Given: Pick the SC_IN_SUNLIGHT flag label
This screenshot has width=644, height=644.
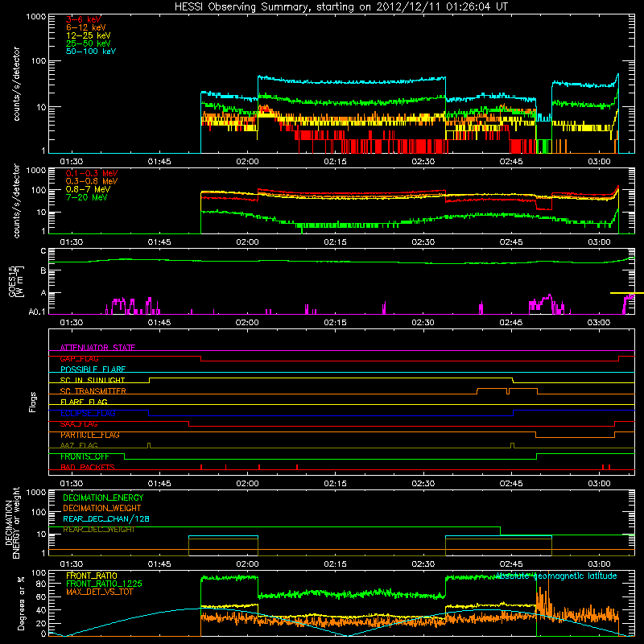Looking at the screenshot, I should 93,380.
